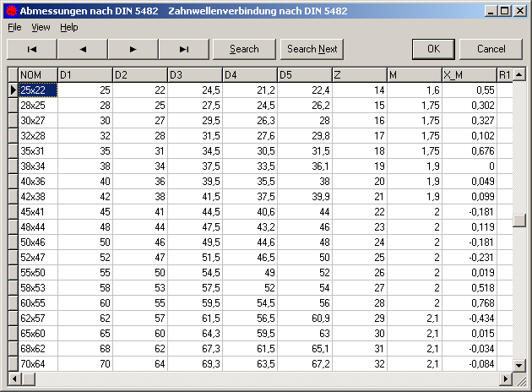Confirm selection with OK button
This screenshot has width=532, height=392.
(x=433, y=49)
